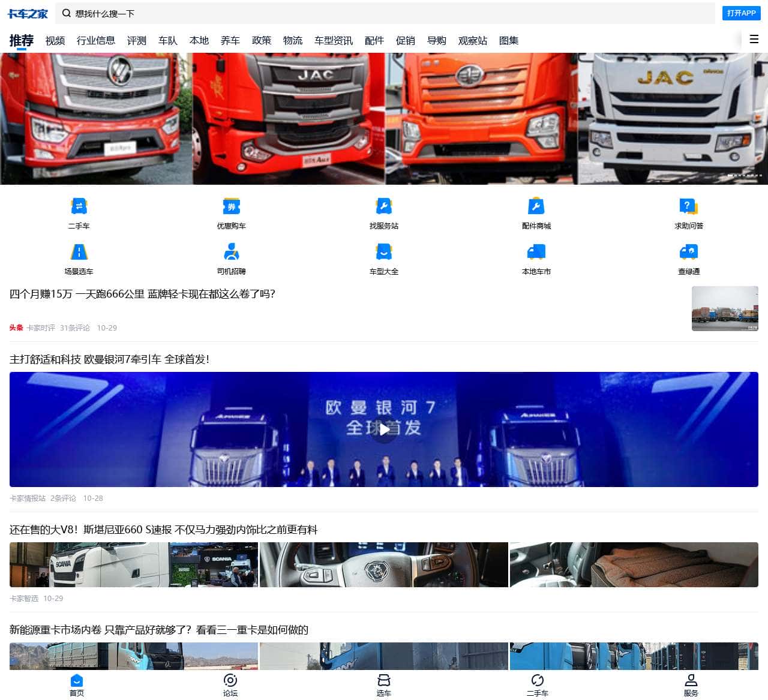The image size is (768, 700).
Task: Click the red truck carousel banner
Action: tap(384, 119)
